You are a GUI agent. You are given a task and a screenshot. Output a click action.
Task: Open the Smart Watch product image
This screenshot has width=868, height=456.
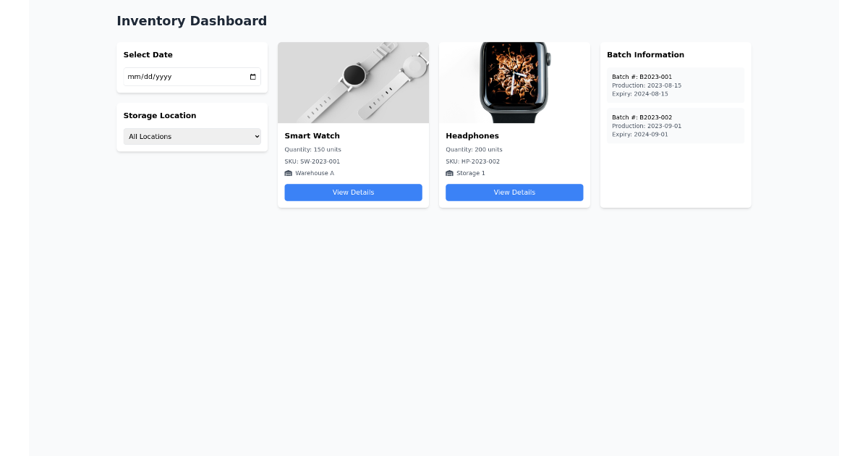coord(353,82)
